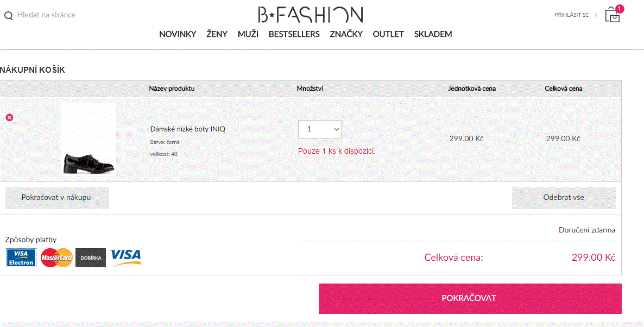Click the Dobírka payment icon
The width and height of the screenshot is (644, 327).
[x=91, y=258]
